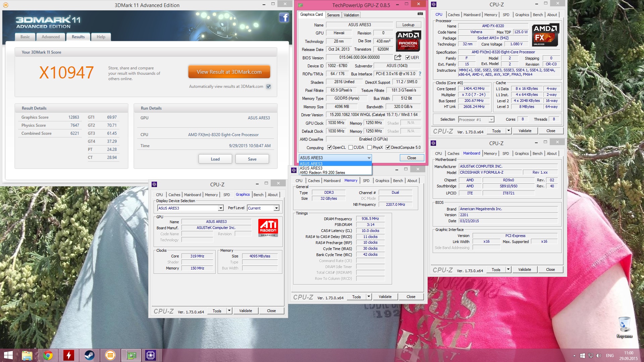Toggle the UEFI checkbox in GPU-Z
This screenshot has height=362, width=644.
pos(408,58)
